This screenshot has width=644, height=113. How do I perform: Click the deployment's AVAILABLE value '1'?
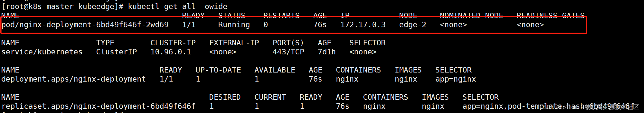click(257, 79)
